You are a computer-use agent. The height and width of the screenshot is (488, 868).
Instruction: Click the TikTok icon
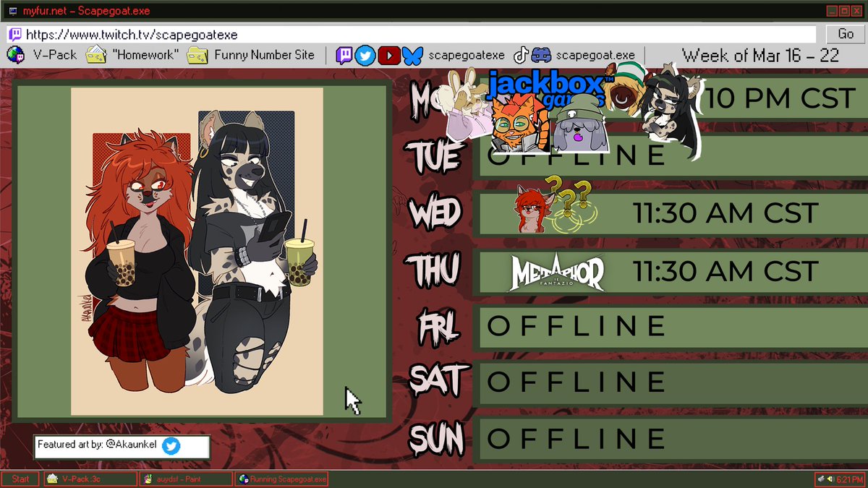click(521, 55)
